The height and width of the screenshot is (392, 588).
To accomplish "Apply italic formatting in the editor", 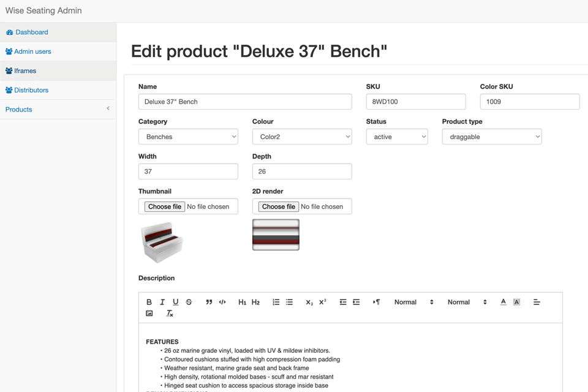I will (x=162, y=302).
